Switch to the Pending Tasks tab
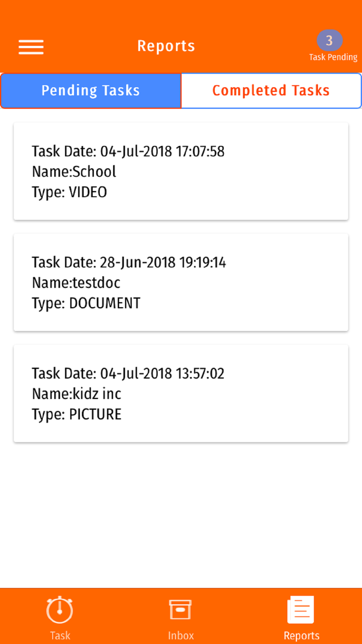The height and width of the screenshot is (644, 362). pyautogui.click(x=90, y=91)
